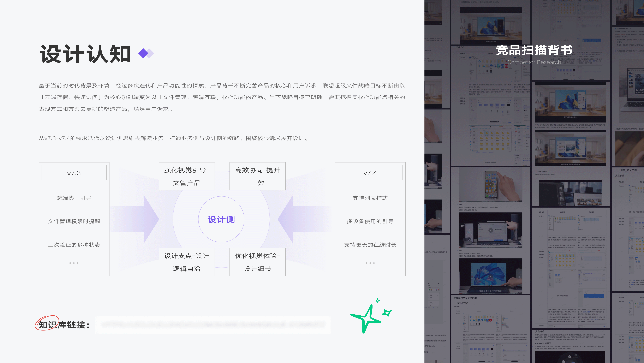Click the 设计侧 center circle

221,219
